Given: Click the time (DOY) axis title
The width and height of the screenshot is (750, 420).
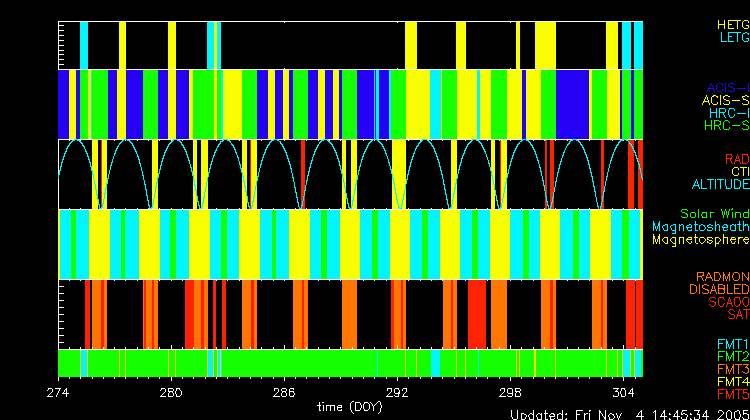Looking at the screenshot, I should tap(350, 407).
